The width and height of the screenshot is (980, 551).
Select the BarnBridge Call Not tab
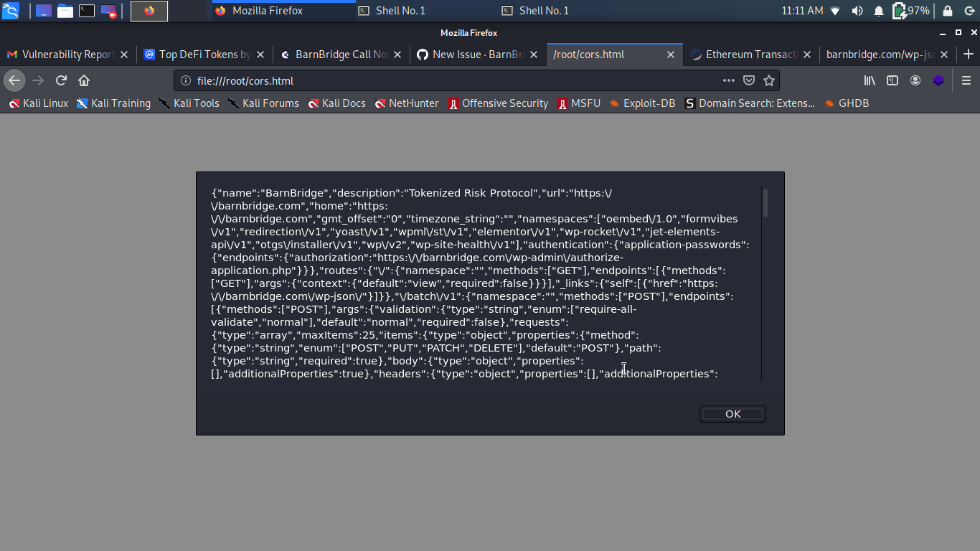[340, 55]
